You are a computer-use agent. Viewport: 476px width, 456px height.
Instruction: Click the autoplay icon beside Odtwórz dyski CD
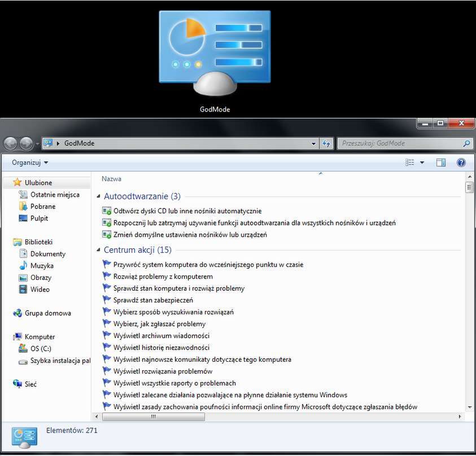(x=107, y=211)
